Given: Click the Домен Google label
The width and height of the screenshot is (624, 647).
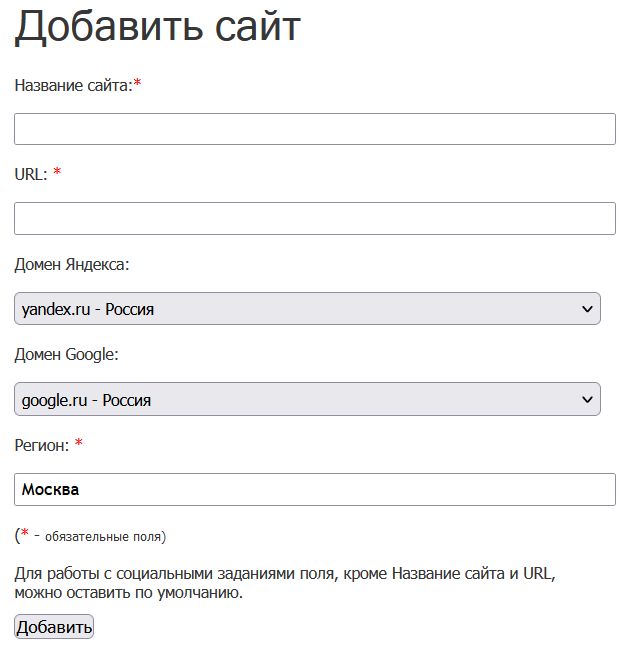Looking at the screenshot, I should 67,354.
